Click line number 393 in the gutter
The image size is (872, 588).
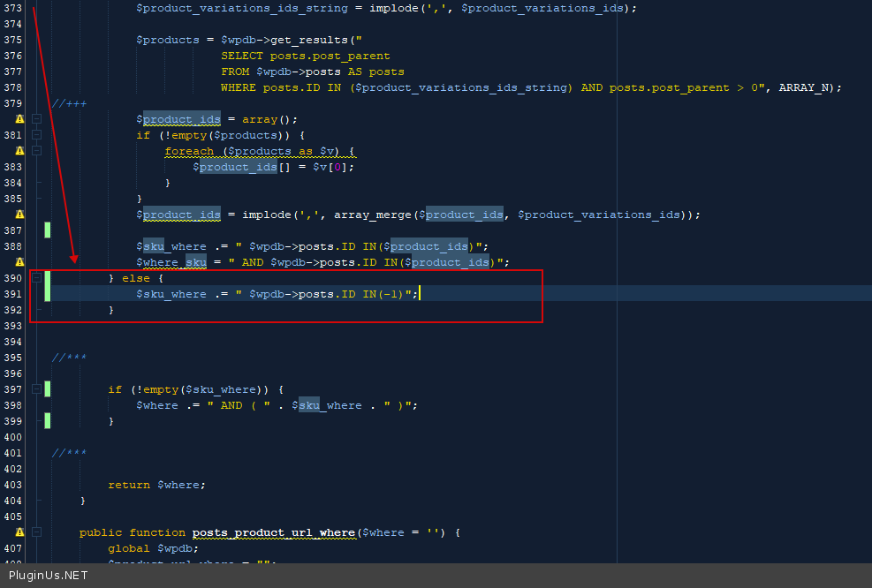coord(12,326)
